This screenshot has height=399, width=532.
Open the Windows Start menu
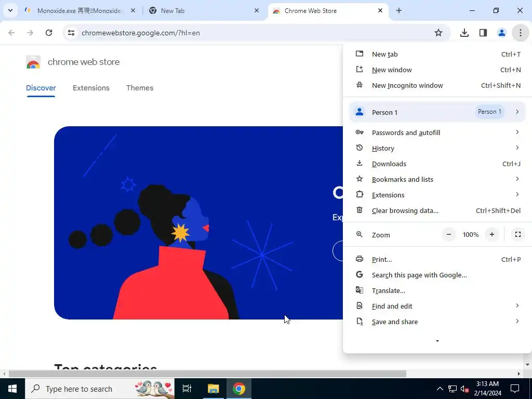pos(12,389)
